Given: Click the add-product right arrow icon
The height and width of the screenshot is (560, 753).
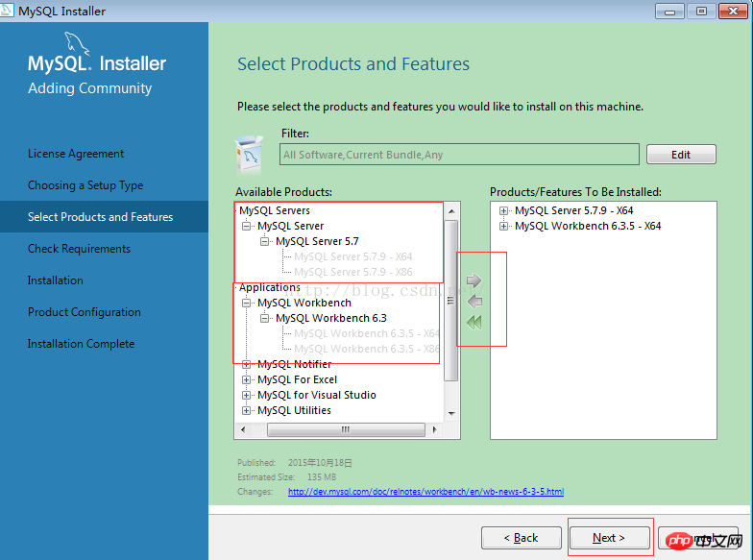Looking at the screenshot, I should pos(474,280).
